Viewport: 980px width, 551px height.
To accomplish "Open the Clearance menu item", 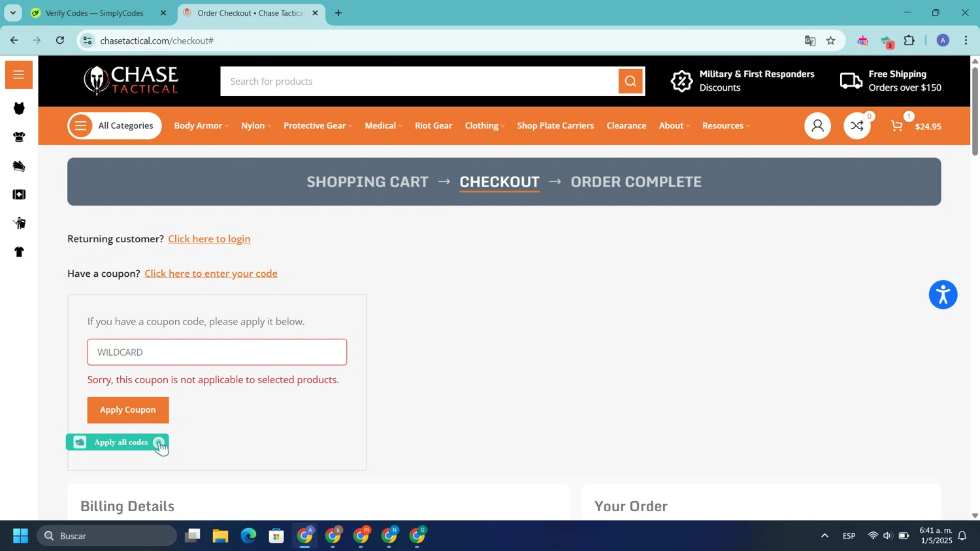I will coord(627,126).
